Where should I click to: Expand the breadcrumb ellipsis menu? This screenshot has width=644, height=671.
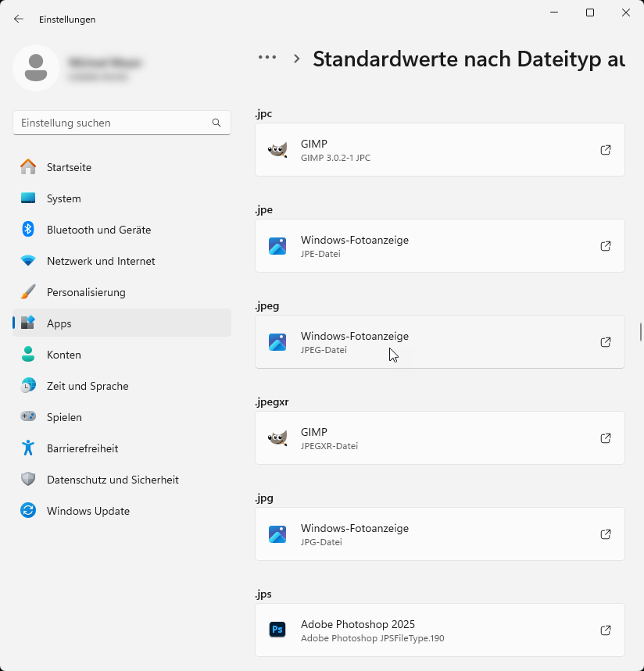[x=267, y=57]
